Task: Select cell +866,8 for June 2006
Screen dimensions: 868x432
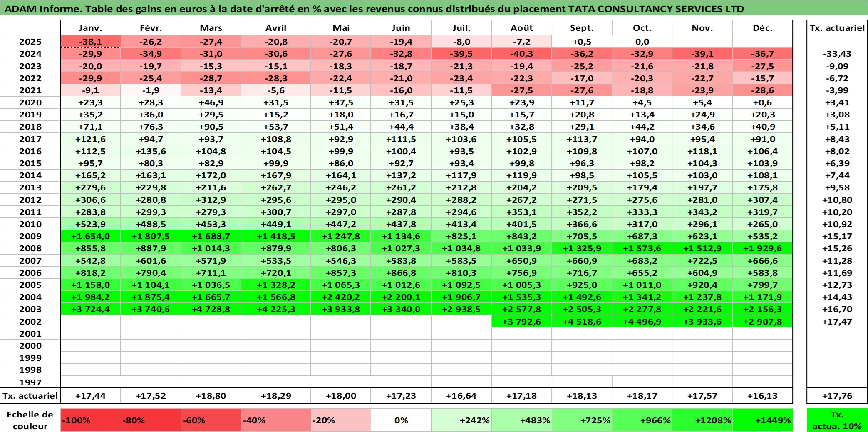Action: (401, 273)
